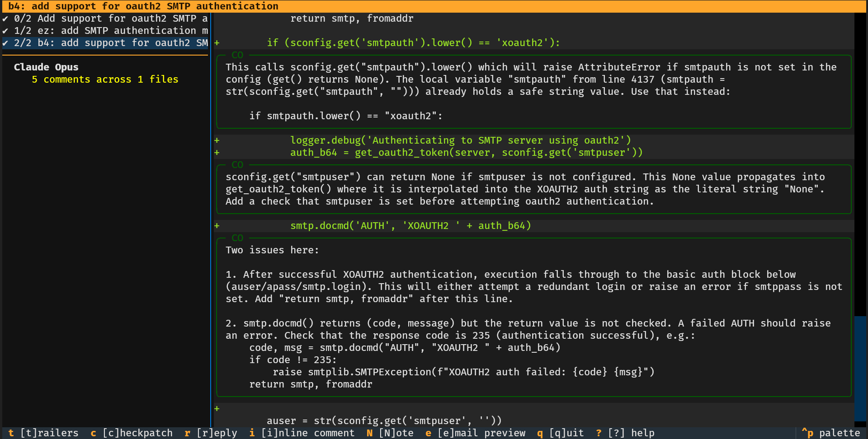Click the blue scrollbar thumb on the right edge
The width and height of the screenshot is (868, 439).
pyautogui.click(x=860, y=368)
